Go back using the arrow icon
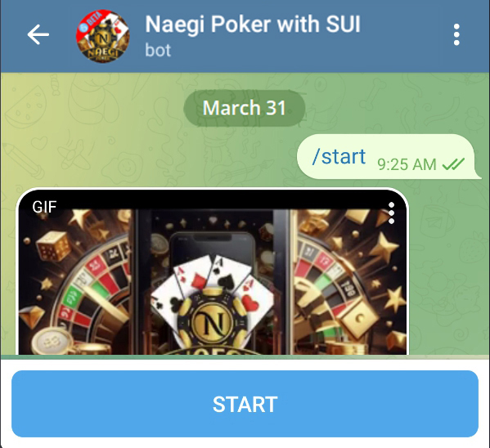The height and width of the screenshot is (448, 490). click(38, 34)
